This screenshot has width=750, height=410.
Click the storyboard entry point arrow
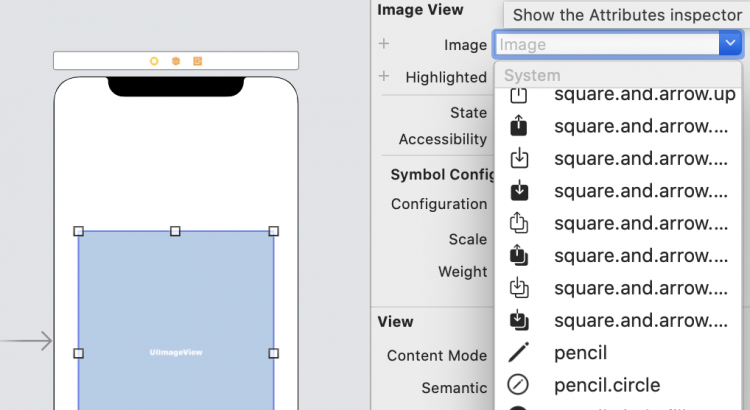click(27, 342)
